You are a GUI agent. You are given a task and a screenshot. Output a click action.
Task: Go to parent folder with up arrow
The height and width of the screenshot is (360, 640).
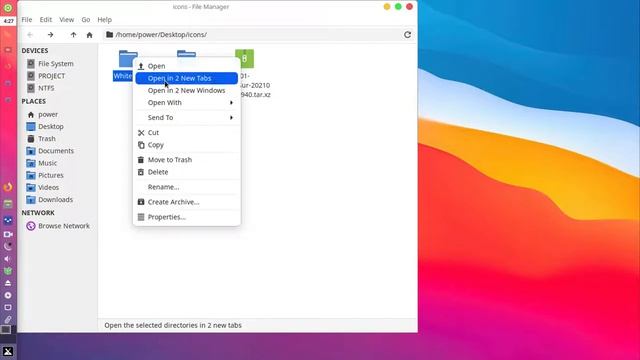[x=73, y=35]
